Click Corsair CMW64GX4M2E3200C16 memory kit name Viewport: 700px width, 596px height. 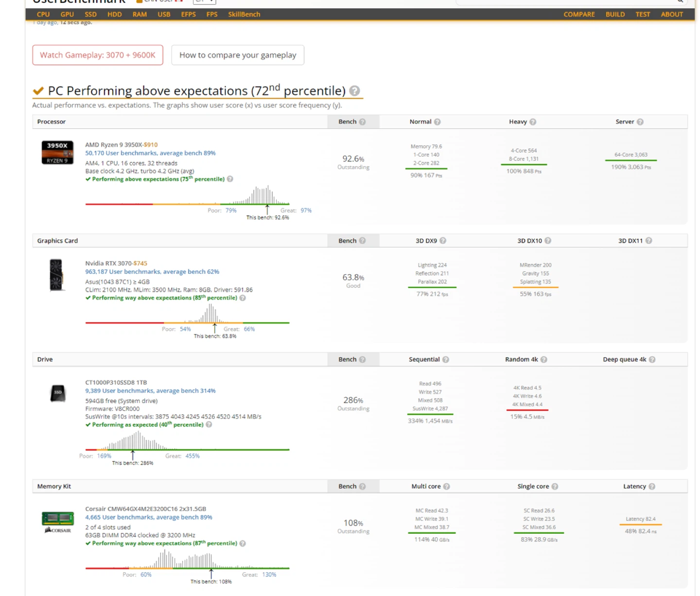pos(146,509)
